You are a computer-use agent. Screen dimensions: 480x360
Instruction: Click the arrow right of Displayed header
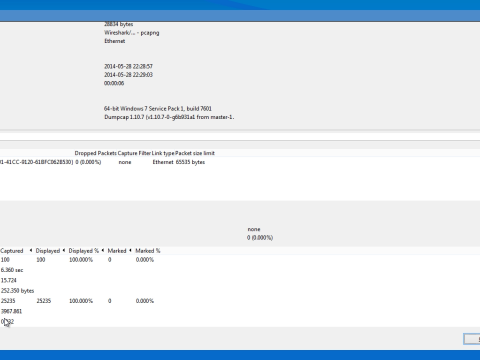coord(64,250)
